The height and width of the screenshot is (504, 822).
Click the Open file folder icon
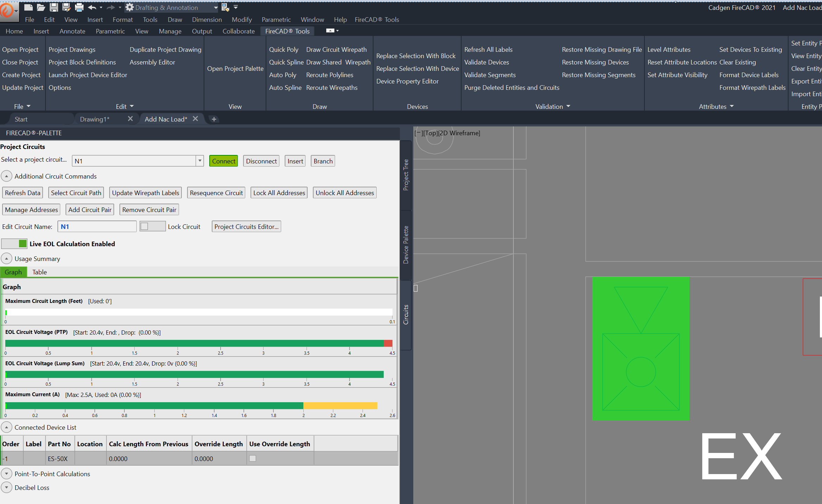tap(41, 7)
